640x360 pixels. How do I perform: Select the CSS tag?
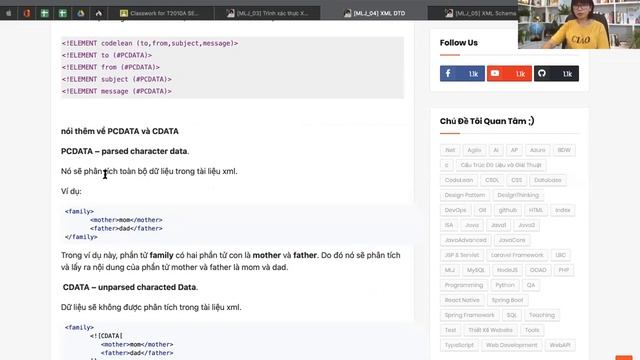[x=516, y=180]
